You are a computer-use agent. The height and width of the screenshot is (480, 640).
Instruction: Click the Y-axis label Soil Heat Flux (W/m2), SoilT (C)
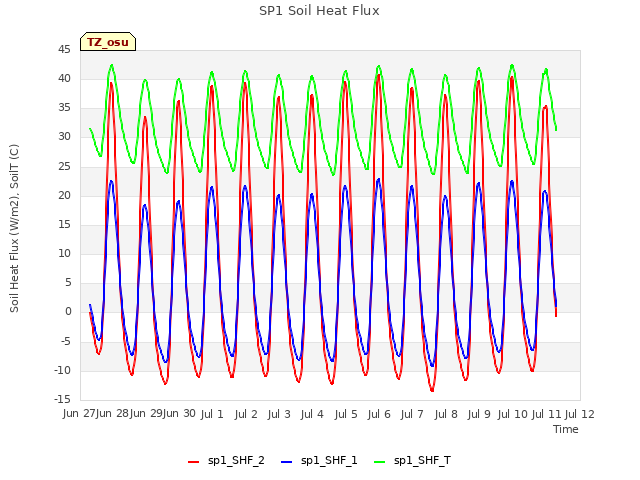(14, 228)
